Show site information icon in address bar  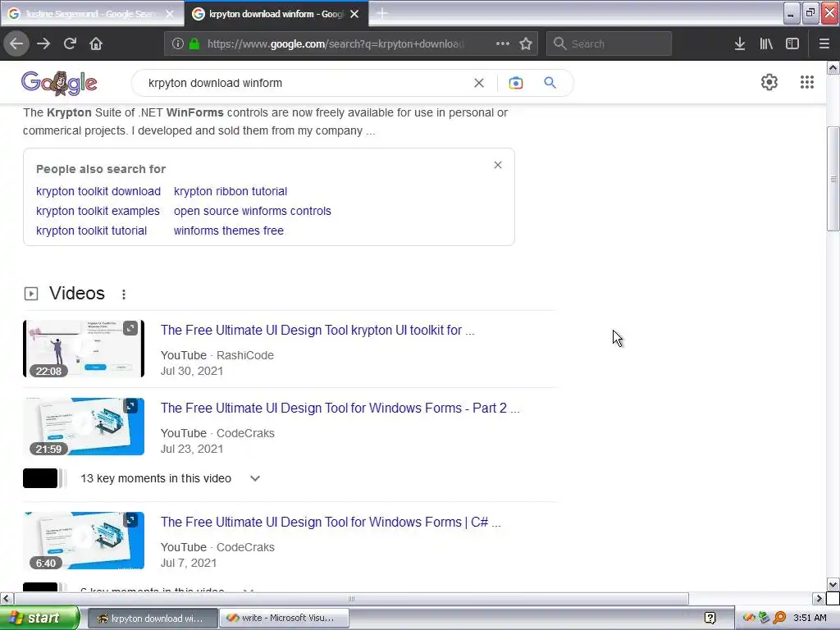coord(178,44)
